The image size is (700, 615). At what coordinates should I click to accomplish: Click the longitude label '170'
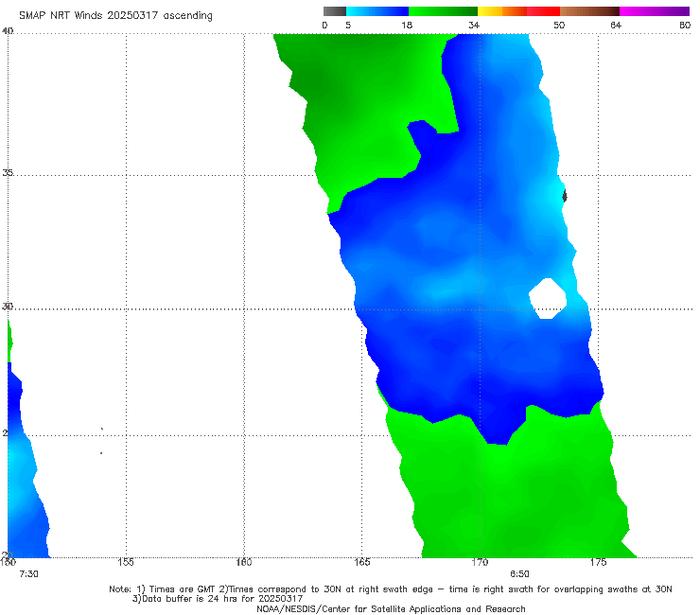click(x=480, y=562)
